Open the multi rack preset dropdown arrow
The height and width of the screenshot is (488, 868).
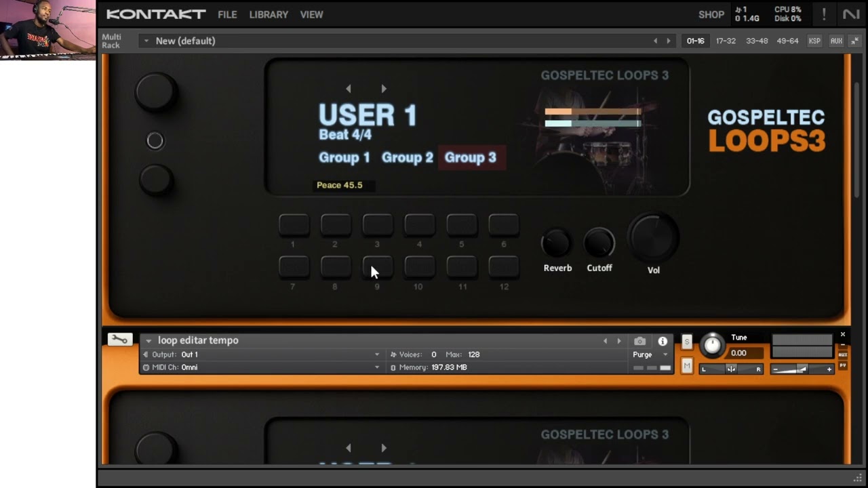click(x=146, y=41)
